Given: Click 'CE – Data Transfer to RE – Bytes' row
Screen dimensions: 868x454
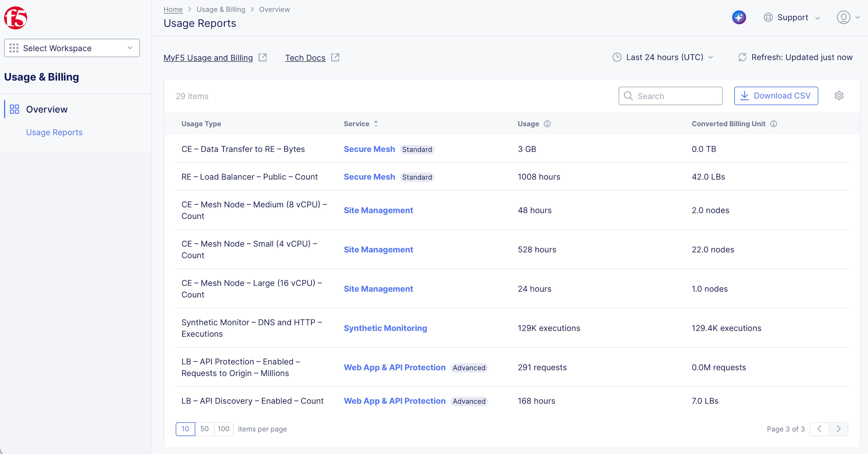Looking at the screenshot, I should pos(512,149).
